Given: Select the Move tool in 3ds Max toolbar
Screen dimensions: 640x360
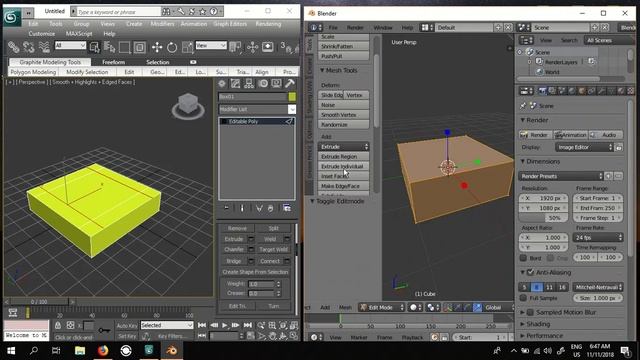Looking at the screenshot, I should point(157,47).
